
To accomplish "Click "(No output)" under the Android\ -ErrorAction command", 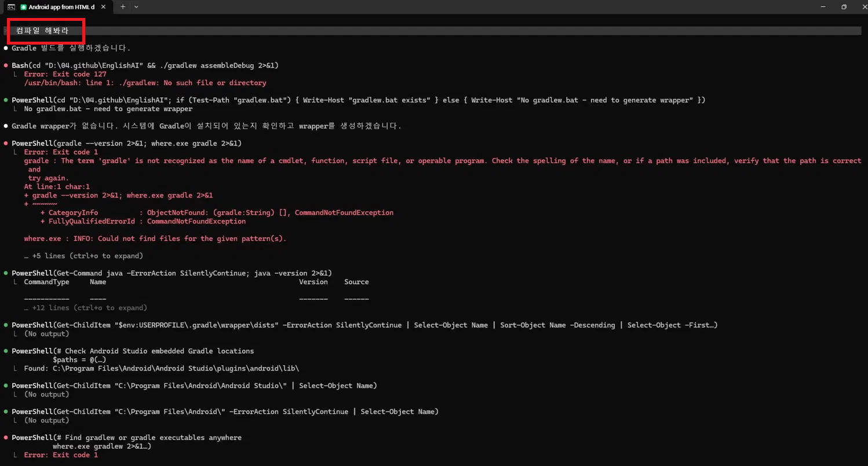I will tap(46, 420).
